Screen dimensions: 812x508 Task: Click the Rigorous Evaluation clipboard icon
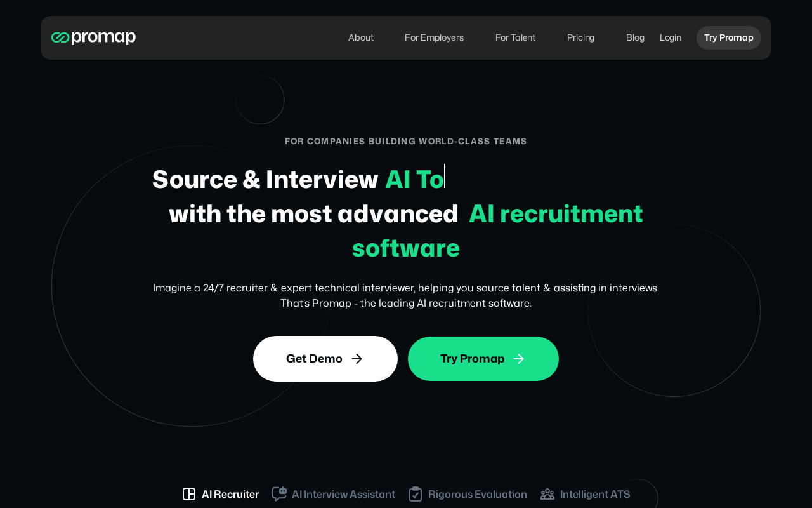416,494
